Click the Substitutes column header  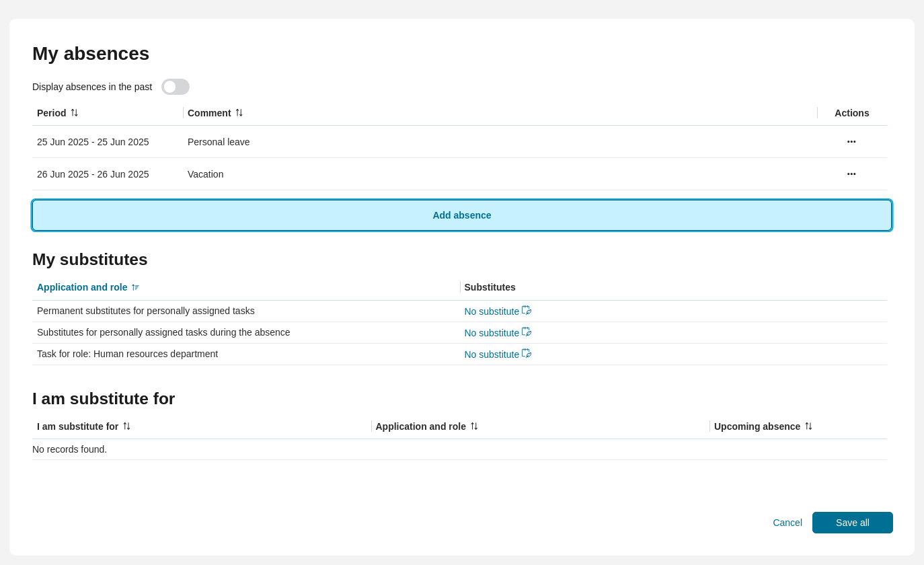490,287
